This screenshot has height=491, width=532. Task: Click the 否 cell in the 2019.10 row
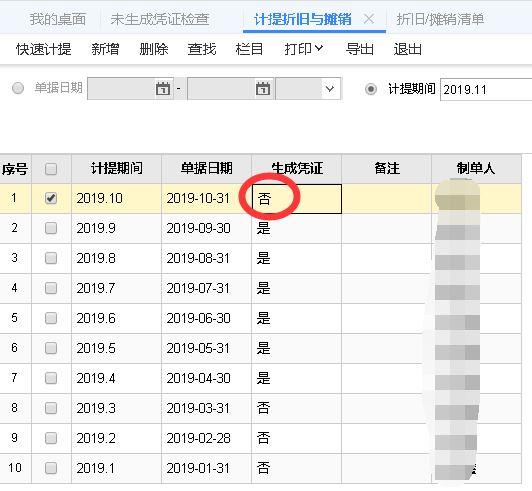[297, 199]
